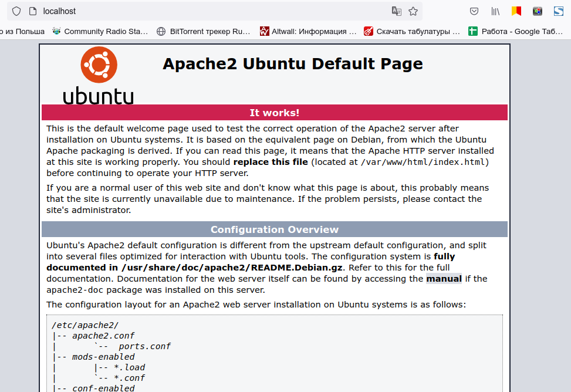
Task: Bookmark this page with the star icon
Action: pos(413,11)
